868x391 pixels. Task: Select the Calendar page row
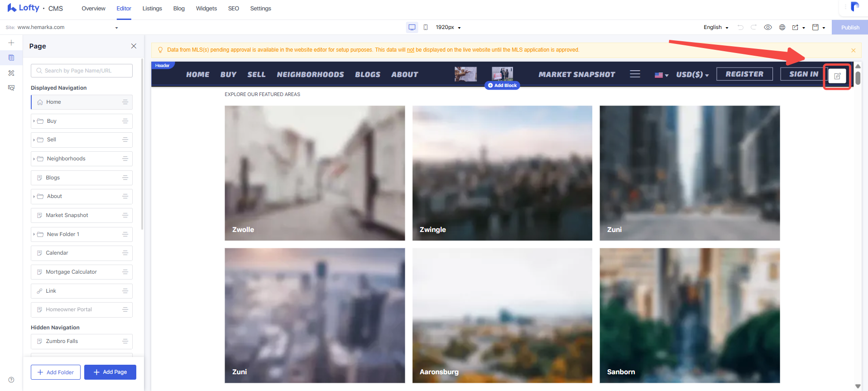click(82, 253)
